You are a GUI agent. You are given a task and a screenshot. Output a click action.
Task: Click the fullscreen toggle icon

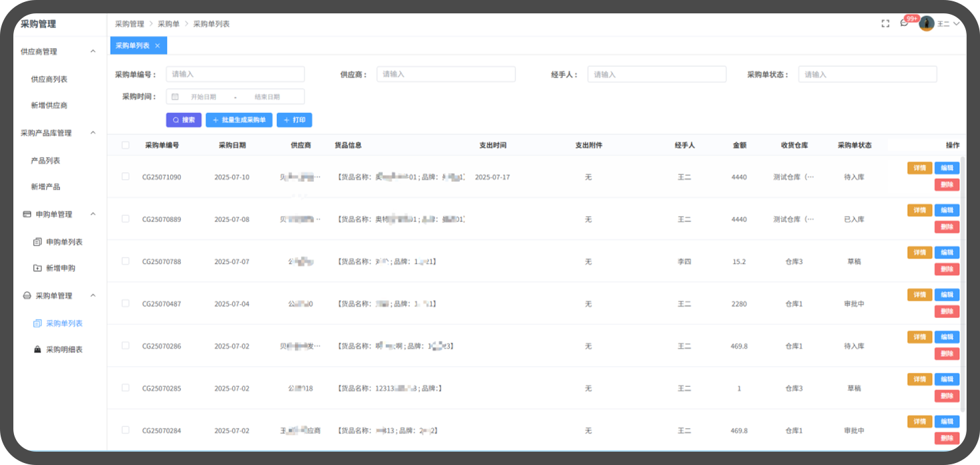885,23
